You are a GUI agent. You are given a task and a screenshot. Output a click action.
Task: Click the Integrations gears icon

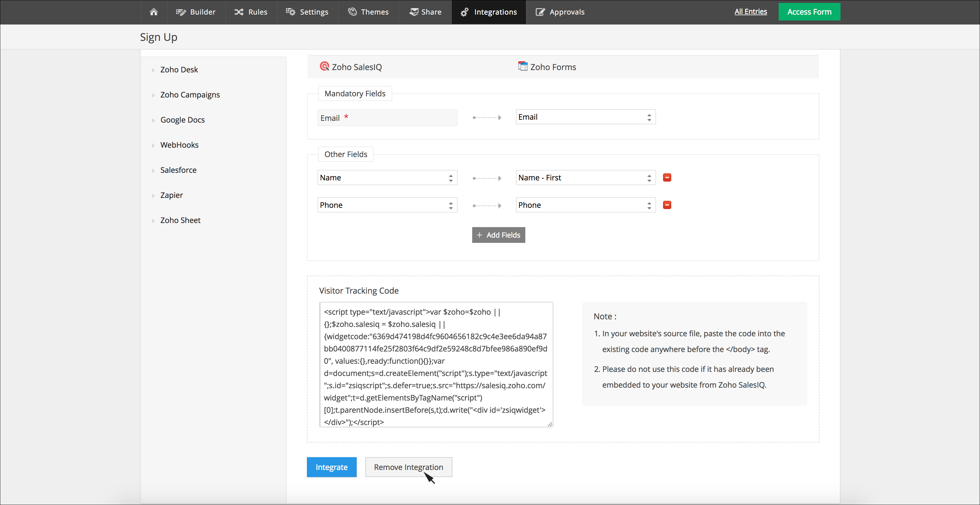point(465,12)
